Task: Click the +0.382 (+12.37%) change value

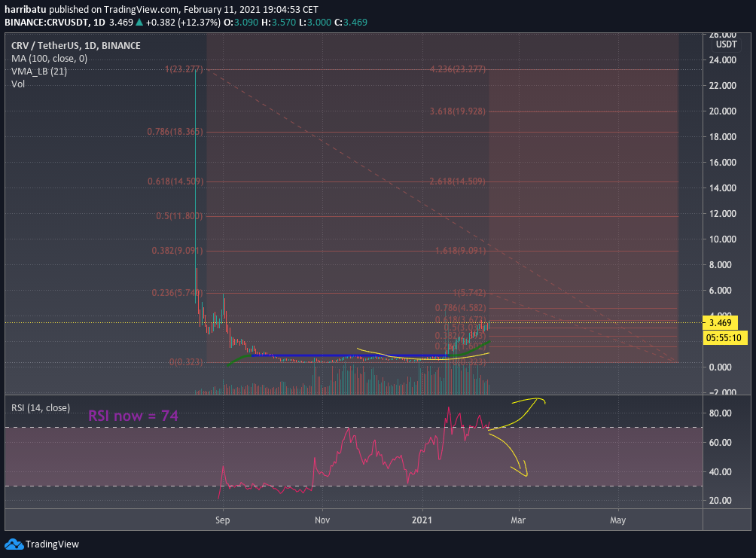Action: click(183, 22)
